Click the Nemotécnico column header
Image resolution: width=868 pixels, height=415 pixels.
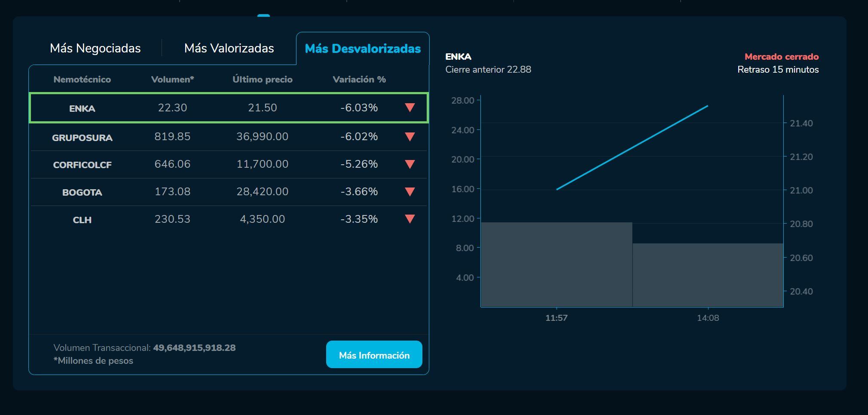click(x=82, y=80)
